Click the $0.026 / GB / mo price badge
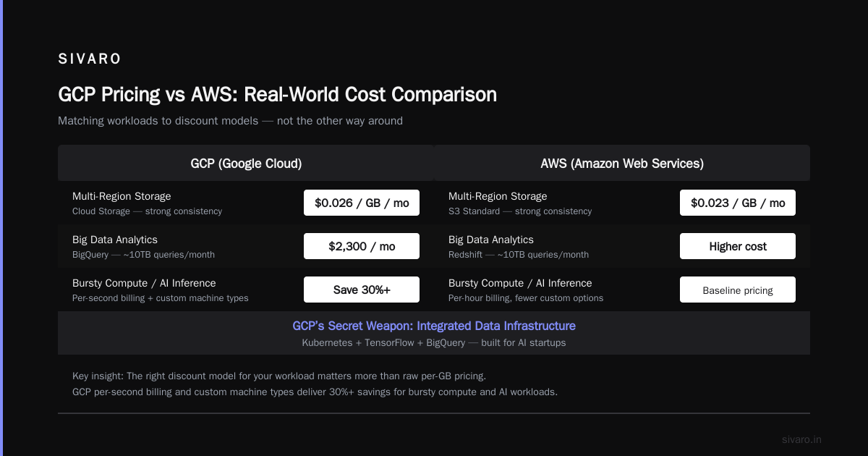 [x=362, y=203]
